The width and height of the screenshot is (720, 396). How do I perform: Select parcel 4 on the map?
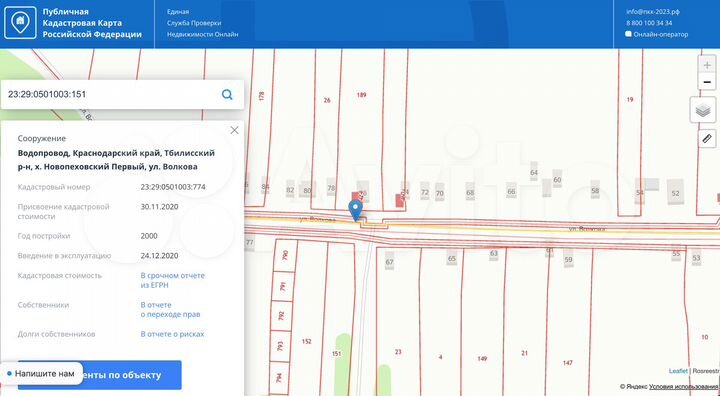440,357
